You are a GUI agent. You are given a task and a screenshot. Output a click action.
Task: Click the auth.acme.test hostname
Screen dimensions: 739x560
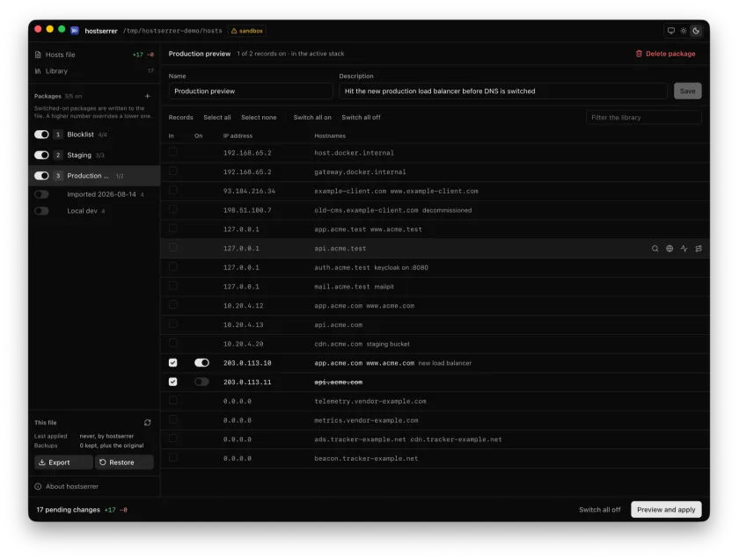(x=342, y=267)
